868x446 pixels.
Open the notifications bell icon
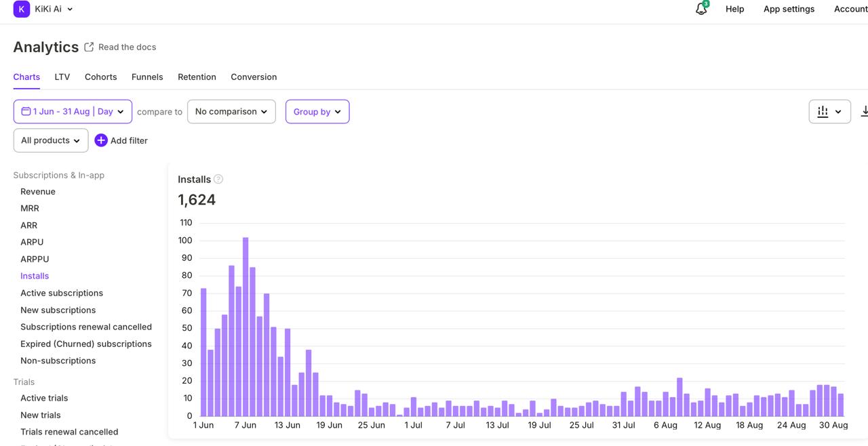[x=701, y=9]
